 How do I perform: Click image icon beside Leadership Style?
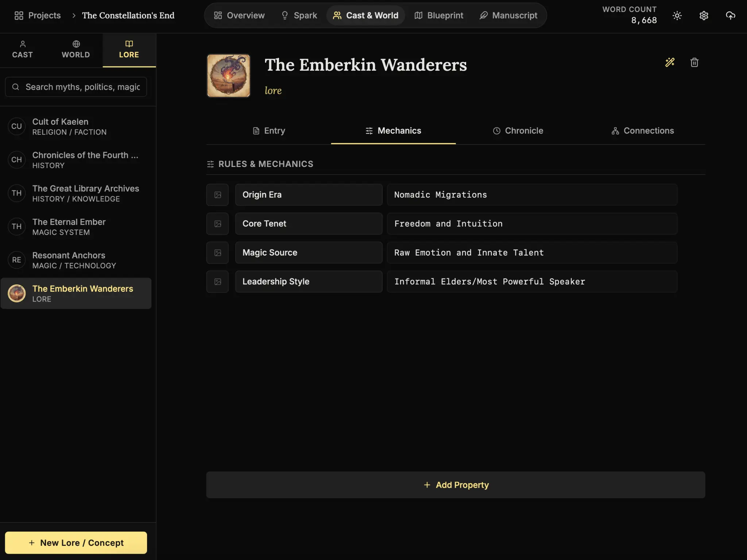(217, 281)
